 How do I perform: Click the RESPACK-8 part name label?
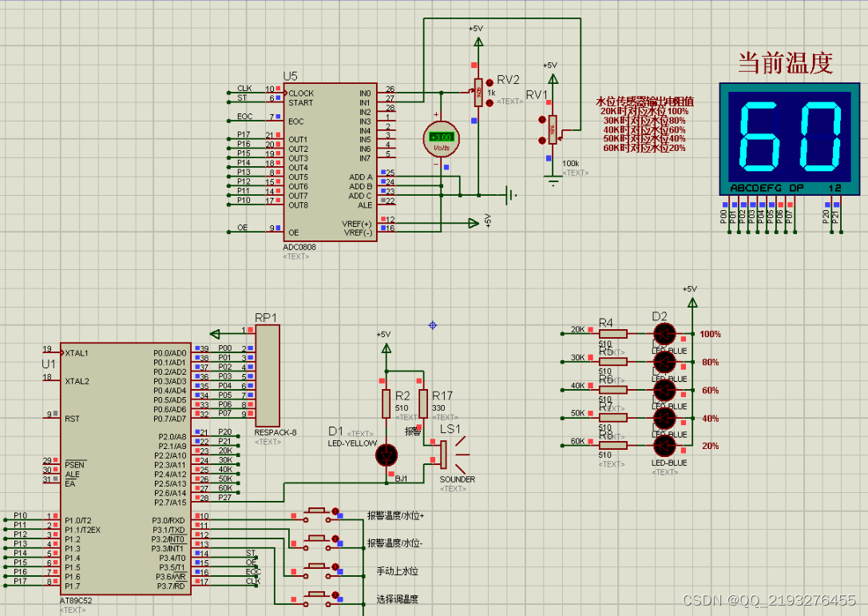(x=275, y=432)
